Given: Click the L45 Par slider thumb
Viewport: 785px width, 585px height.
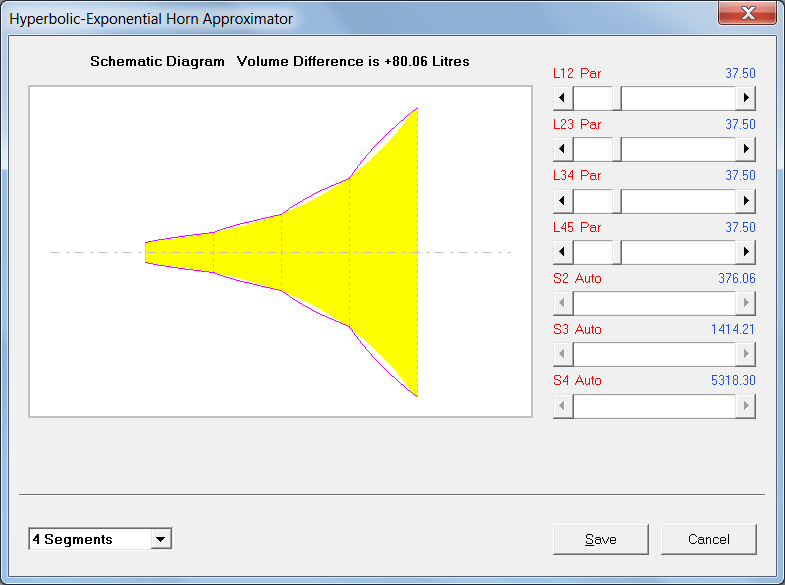Looking at the screenshot, I should 617,252.
